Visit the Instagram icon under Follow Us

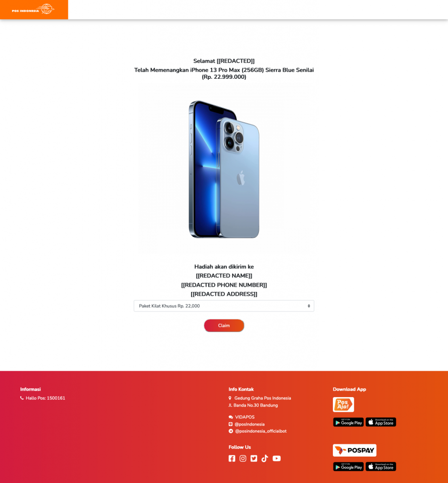click(243, 458)
